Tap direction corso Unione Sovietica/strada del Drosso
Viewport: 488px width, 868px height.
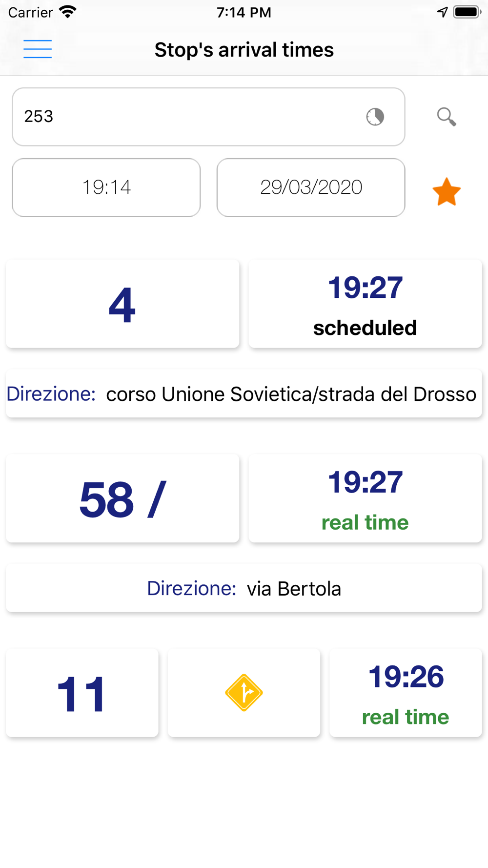[244, 394]
